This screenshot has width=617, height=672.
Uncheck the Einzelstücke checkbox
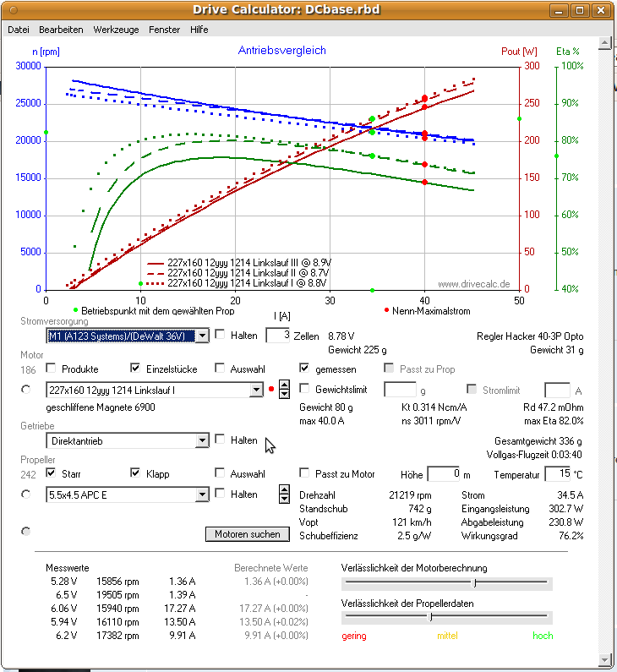click(136, 369)
